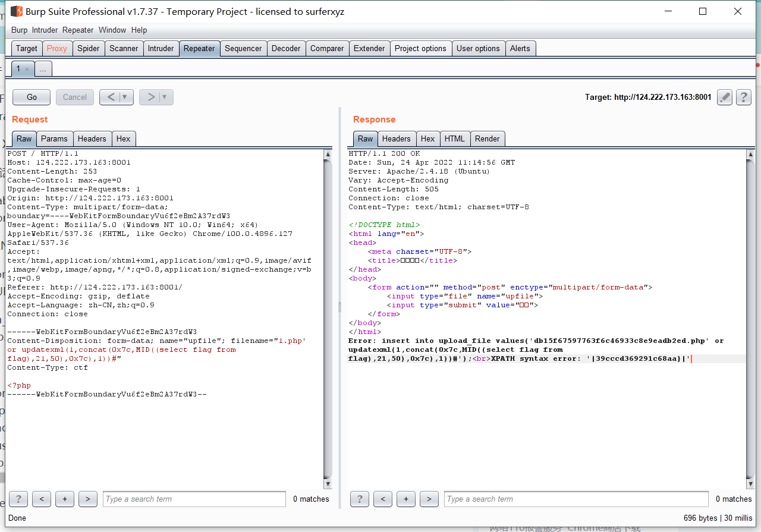Switch to the Target tab
The height and width of the screenshot is (532, 761).
pos(27,49)
